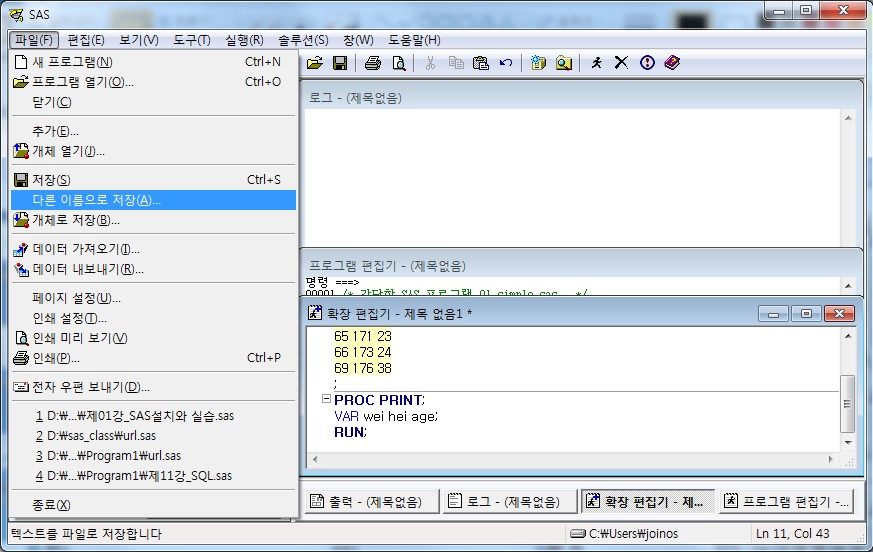Click scroll down arrow in 확장 편집기 window
873x552 pixels.
point(847,443)
